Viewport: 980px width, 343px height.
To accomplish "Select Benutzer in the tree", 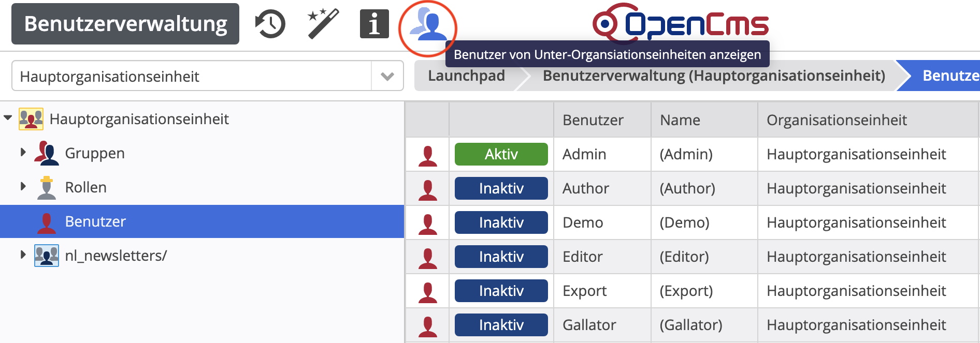I will tap(95, 221).
